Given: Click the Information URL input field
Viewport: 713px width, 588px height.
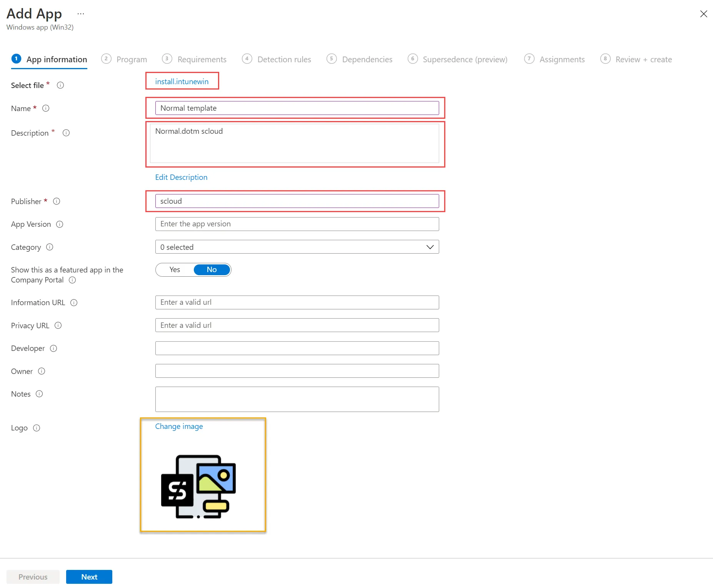Looking at the screenshot, I should point(297,302).
